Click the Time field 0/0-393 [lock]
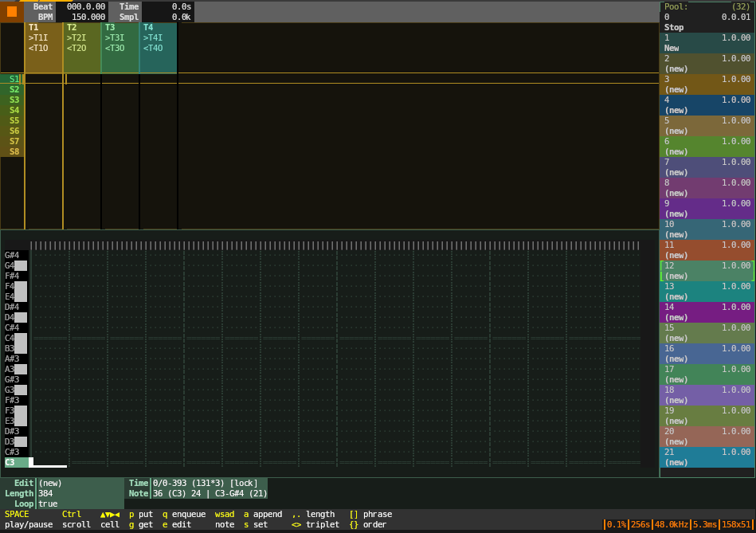Screen dimensions: 756x533 pyautogui.click(x=206, y=483)
